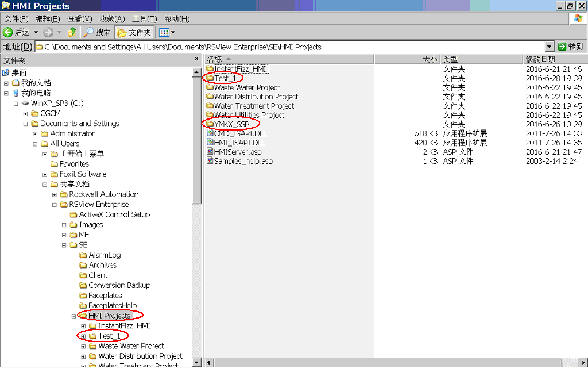Open the Search (搜索) toolbar button

tap(96, 32)
